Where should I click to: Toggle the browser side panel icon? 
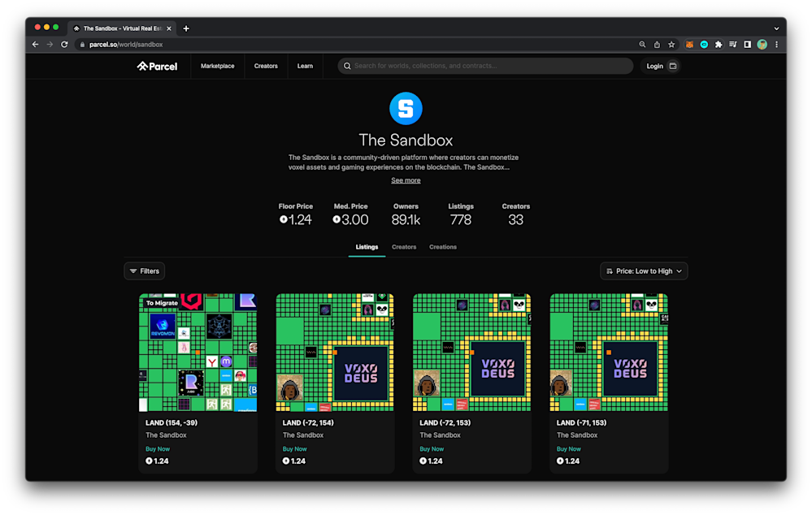click(747, 45)
